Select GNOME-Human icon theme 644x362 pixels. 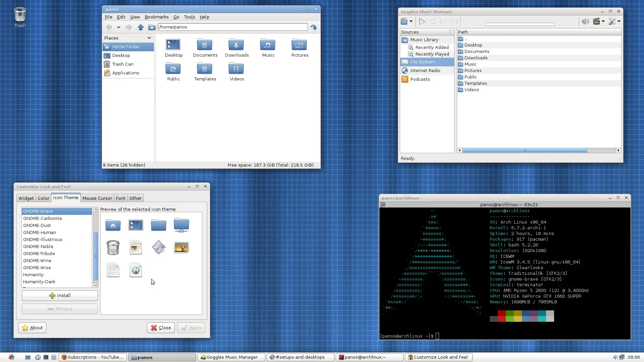pos(57,232)
